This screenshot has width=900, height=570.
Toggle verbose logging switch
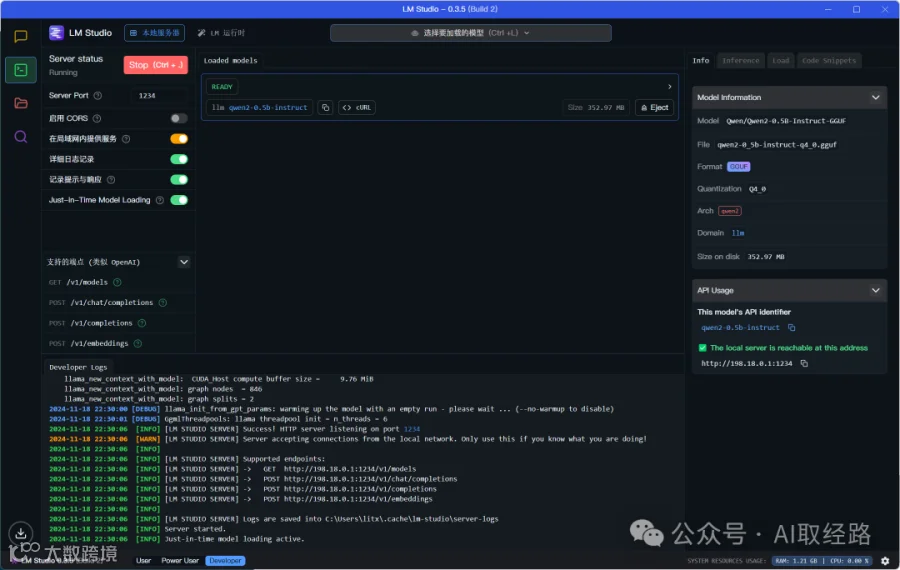tap(179, 159)
